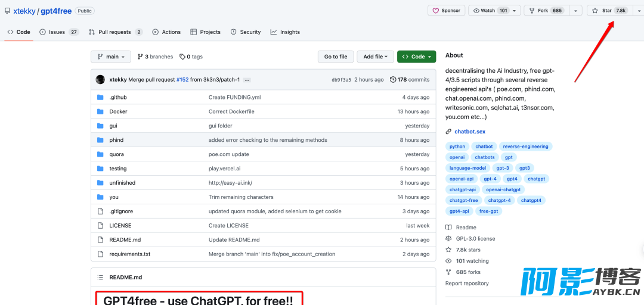Image resolution: width=644 pixels, height=305 pixels.
Task: Open the Security tab
Action: tap(246, 32)
